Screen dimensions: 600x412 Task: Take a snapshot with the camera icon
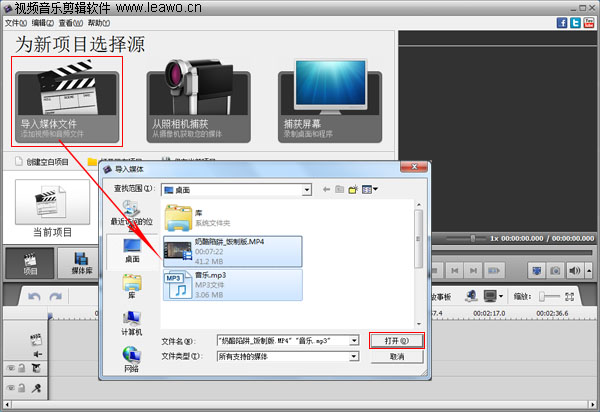(x=555, y=270)
